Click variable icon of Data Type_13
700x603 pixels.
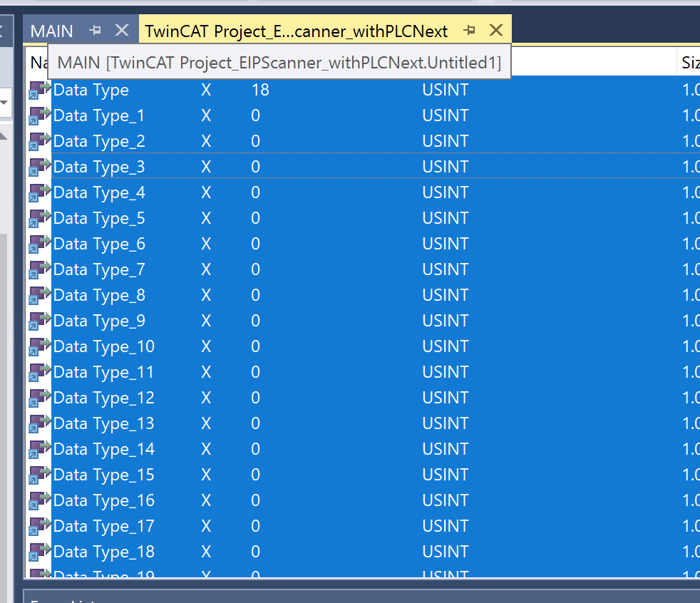(39, 423)
